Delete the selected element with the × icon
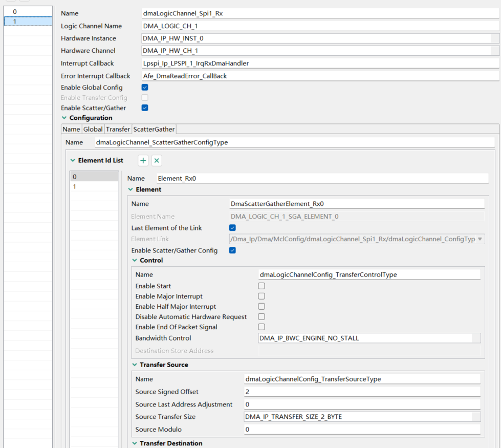The height and width of the screenshot is (448, 501). pos(157,160)
